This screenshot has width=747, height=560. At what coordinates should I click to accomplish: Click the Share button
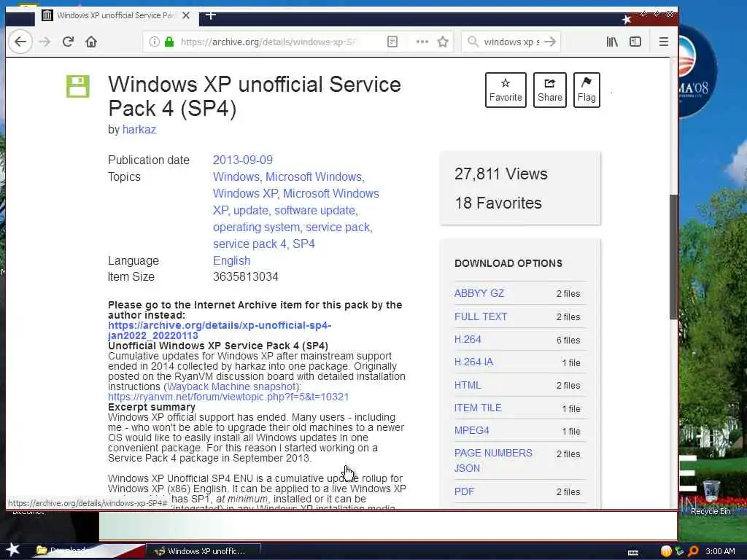550,90
